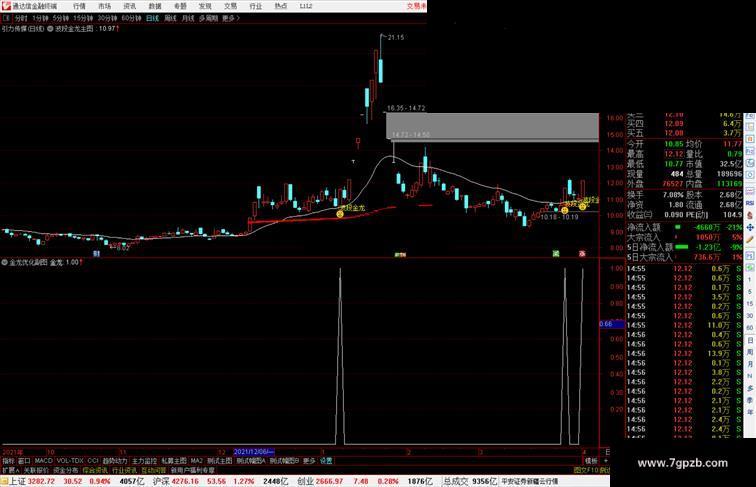Open the 新用户福利专享 link
Image resolution: width=756 pixels, height=487 pixels.
coord(193,470)
